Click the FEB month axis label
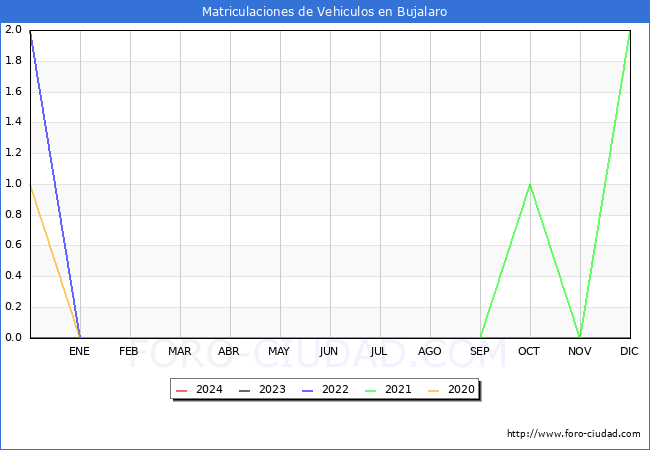650x450 pixels. tap(129, 351)
